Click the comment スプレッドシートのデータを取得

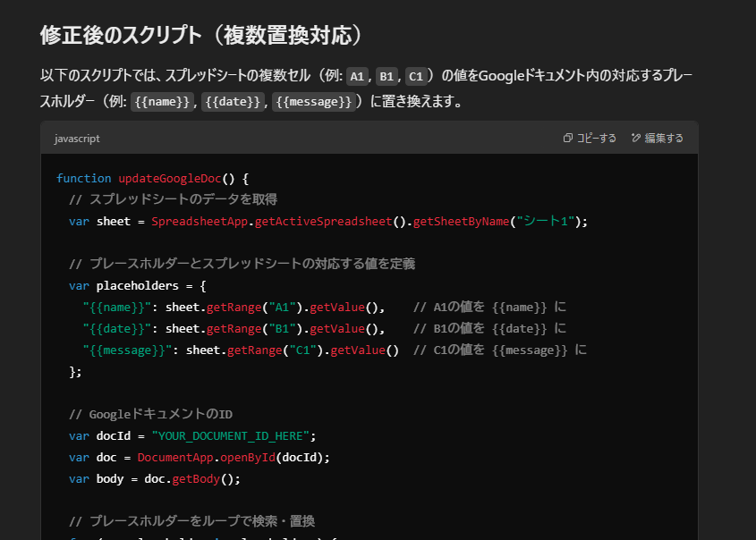pos(173,199)
